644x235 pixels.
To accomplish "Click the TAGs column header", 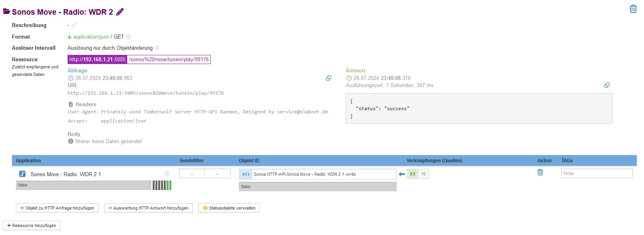I will tap(567, 161).
